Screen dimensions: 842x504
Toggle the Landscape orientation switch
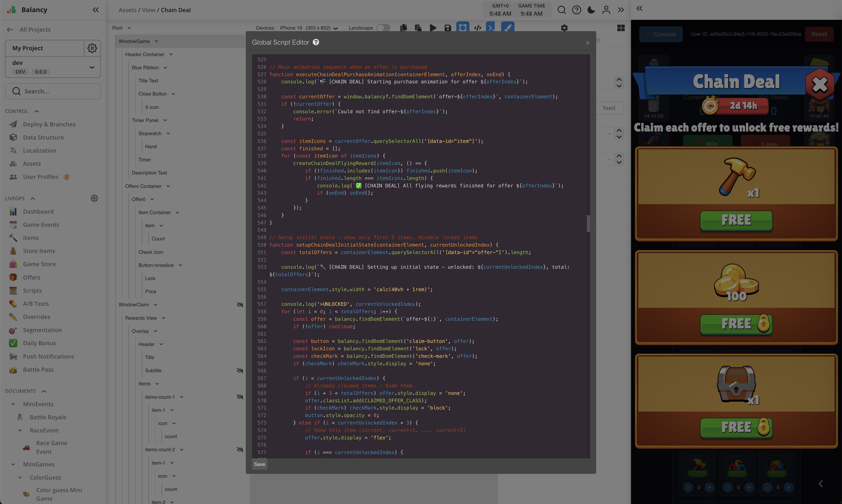(x=383, y=28)
